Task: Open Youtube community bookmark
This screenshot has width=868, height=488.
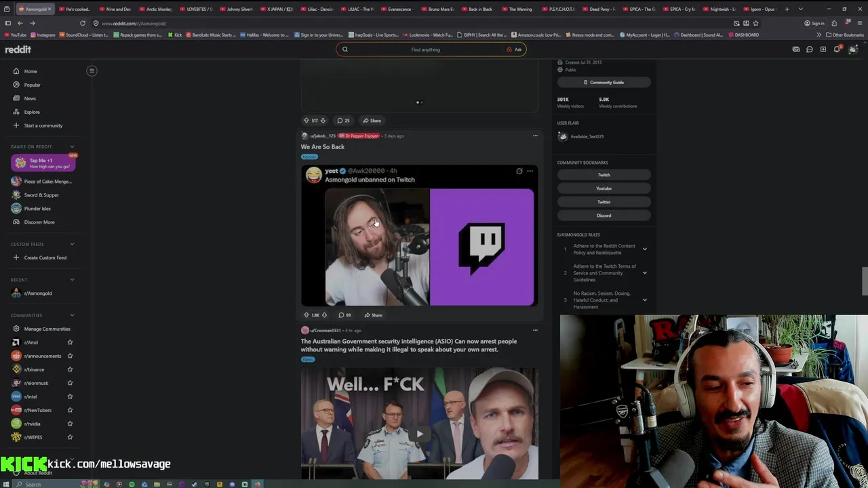Action: click(x=604, y=188)
